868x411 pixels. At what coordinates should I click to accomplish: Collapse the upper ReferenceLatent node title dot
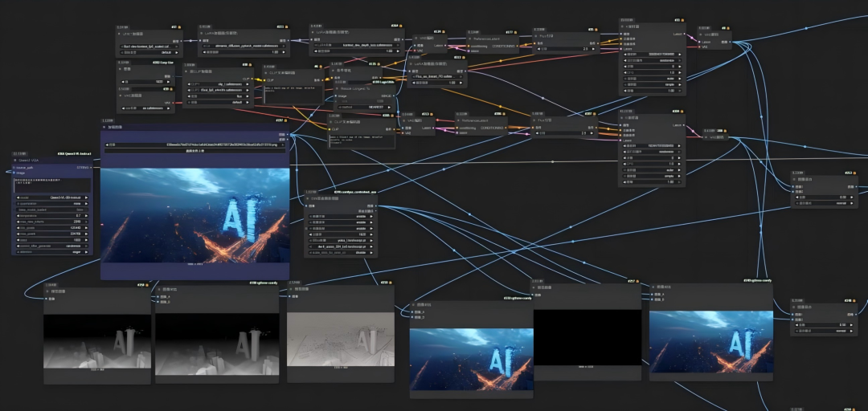(x=472, y=39)
